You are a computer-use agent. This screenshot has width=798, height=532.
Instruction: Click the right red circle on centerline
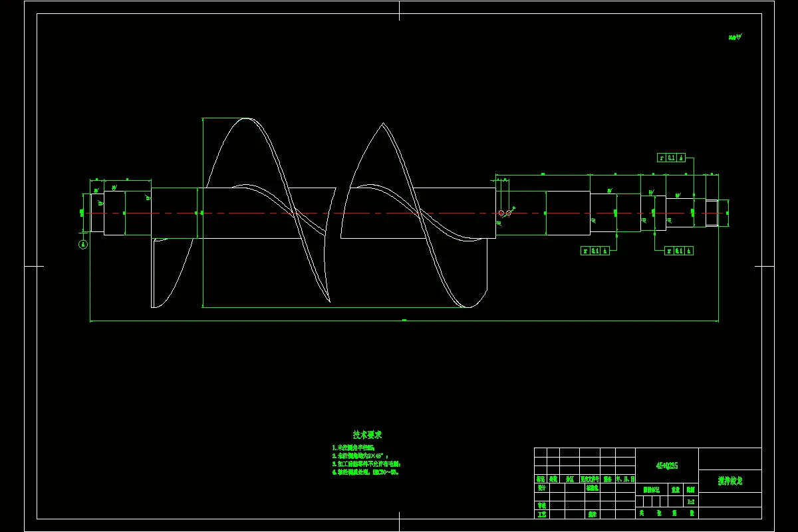coord(508,213)
